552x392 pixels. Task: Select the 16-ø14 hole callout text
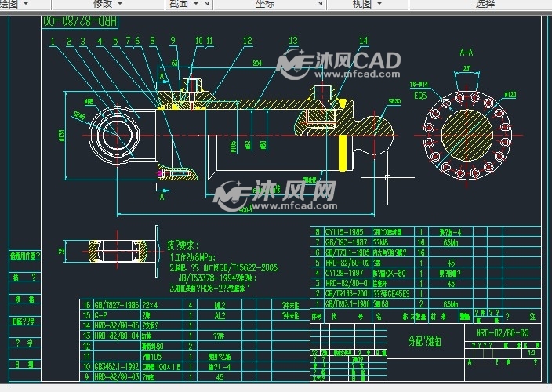419,85
